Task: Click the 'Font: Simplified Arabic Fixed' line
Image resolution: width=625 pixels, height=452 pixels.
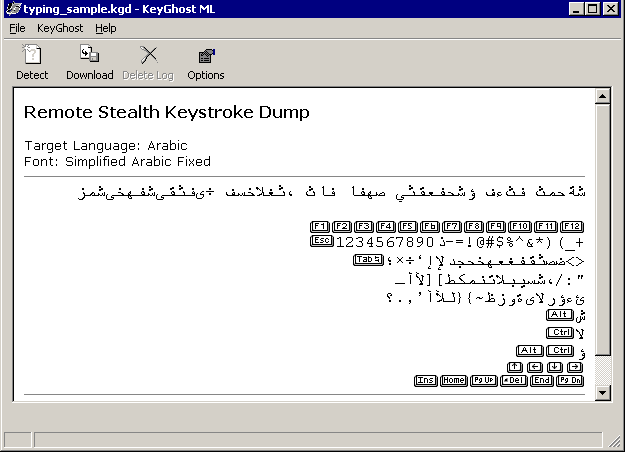Action: pos(117,161)
